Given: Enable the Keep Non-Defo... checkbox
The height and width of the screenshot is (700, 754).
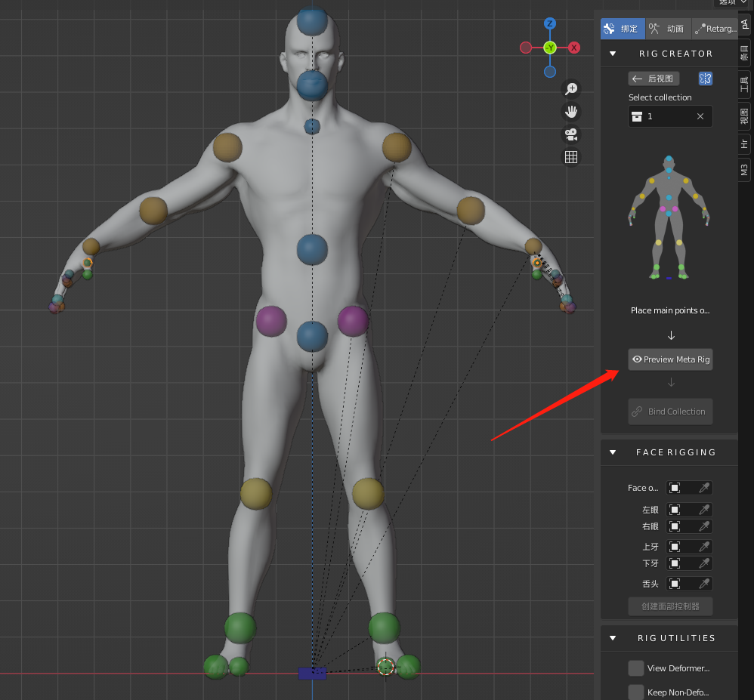Looking at the screenshot, I should [635, 692].
